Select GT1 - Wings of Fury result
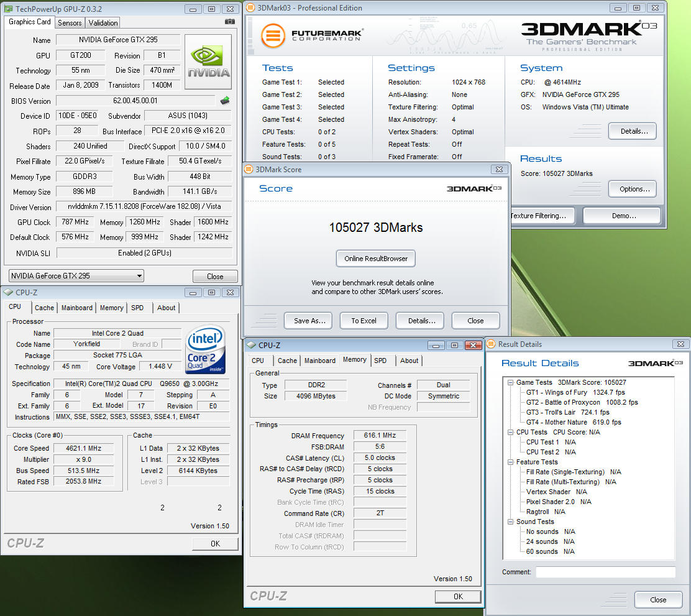This screenshot has height=616, width=691. pos(575,392)
